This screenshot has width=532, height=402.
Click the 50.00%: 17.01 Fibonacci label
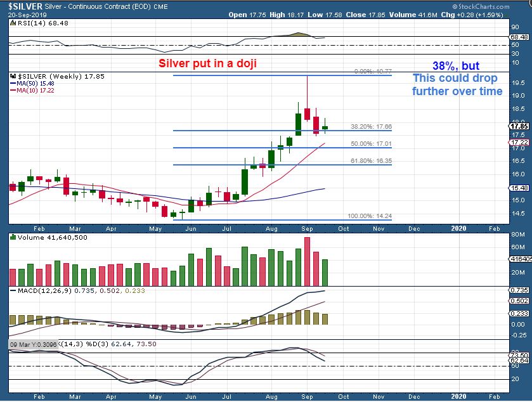(371, 144)
